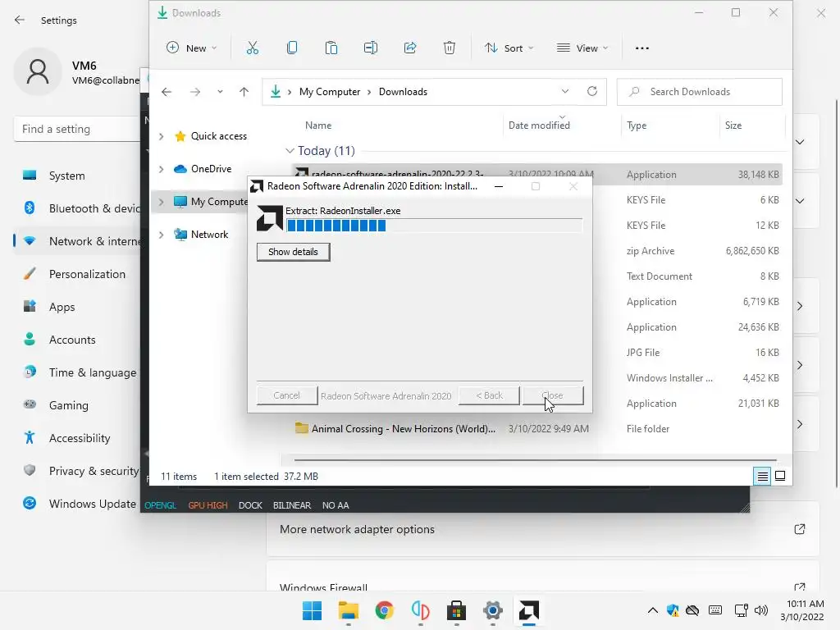Open the Sort options dropdown

coord(509,48)
